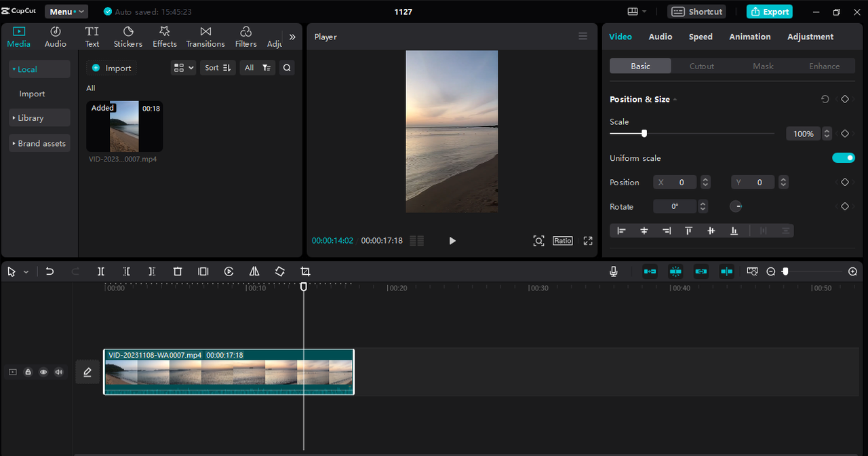868x456 pixels.
Task: Open selection tool dropdown arrow
Action: [x=26, y=271]
